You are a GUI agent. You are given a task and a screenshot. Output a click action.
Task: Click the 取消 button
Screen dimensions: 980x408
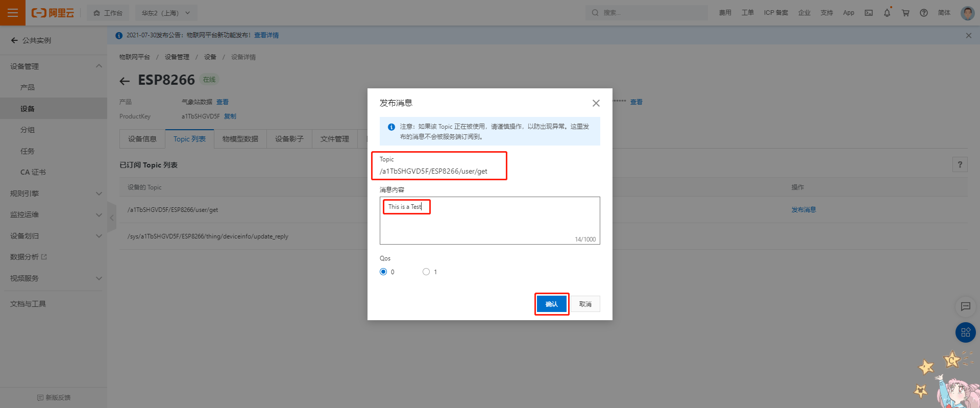coord(585,304)
